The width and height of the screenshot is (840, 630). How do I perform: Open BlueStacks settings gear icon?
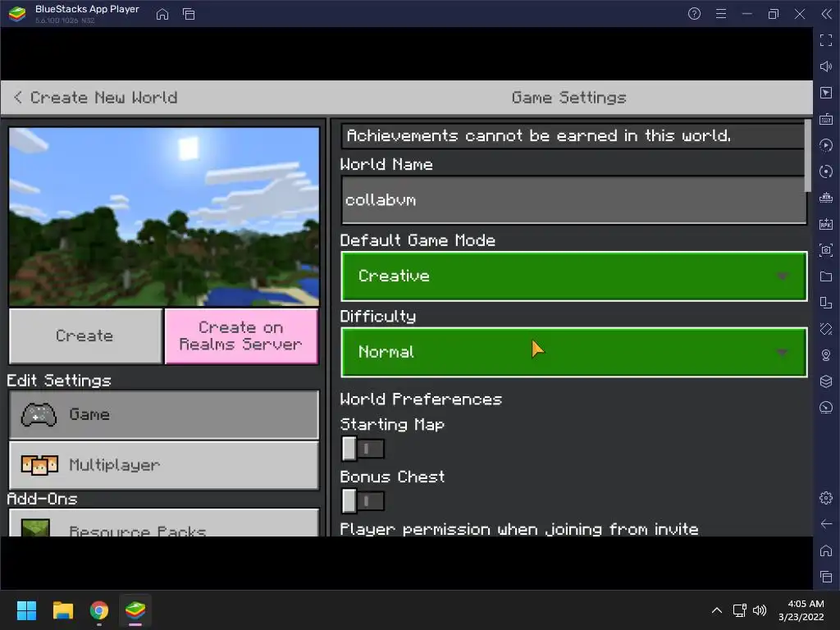(x=826, y=498)
